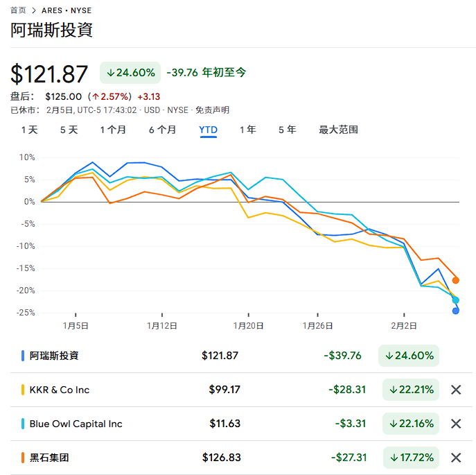Remove KKR & Co Inc comparison
476x475 pixels.
coord(456,390)
